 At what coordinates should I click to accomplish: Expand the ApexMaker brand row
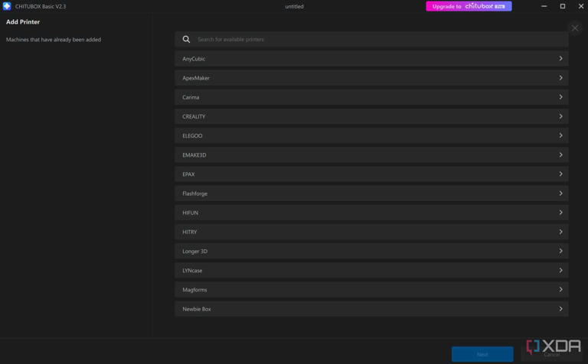pyautogui.click(x=371, y=78)
